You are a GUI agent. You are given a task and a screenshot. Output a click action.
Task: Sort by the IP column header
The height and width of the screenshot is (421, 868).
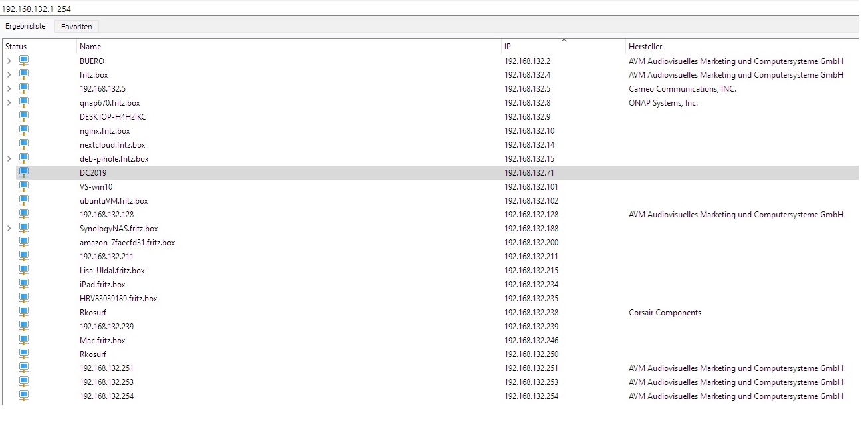(x=508, y=47)
